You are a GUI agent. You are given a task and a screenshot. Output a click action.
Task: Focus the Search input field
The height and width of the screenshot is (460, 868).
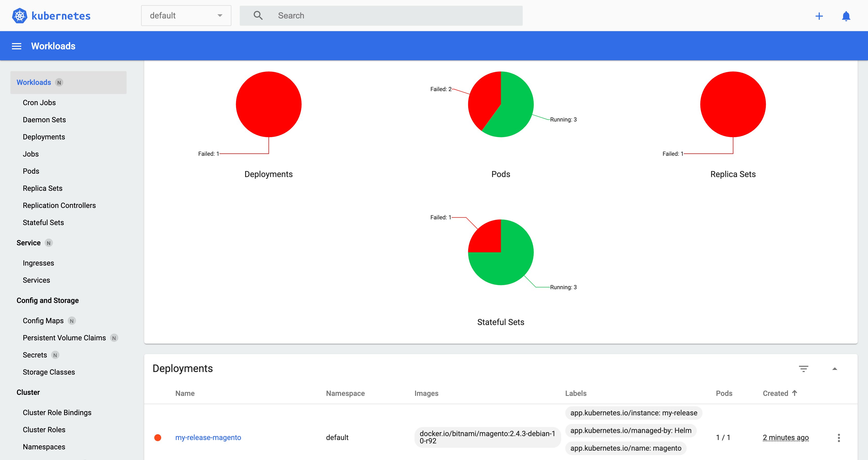pos(398,16)
